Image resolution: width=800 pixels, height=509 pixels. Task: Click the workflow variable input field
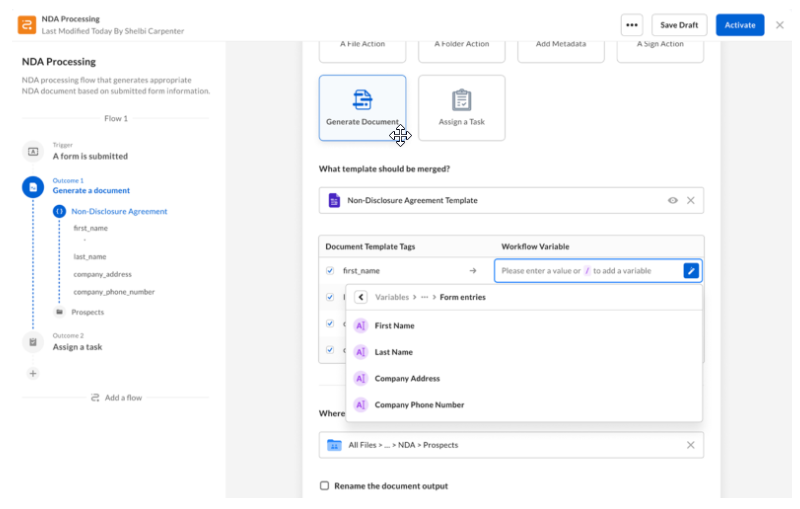pos(588,271)
